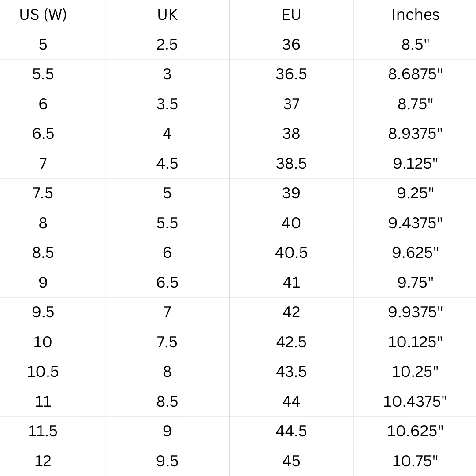Click the US size 11.5 cell
The image size is (476, 476).
coord(43,431)
